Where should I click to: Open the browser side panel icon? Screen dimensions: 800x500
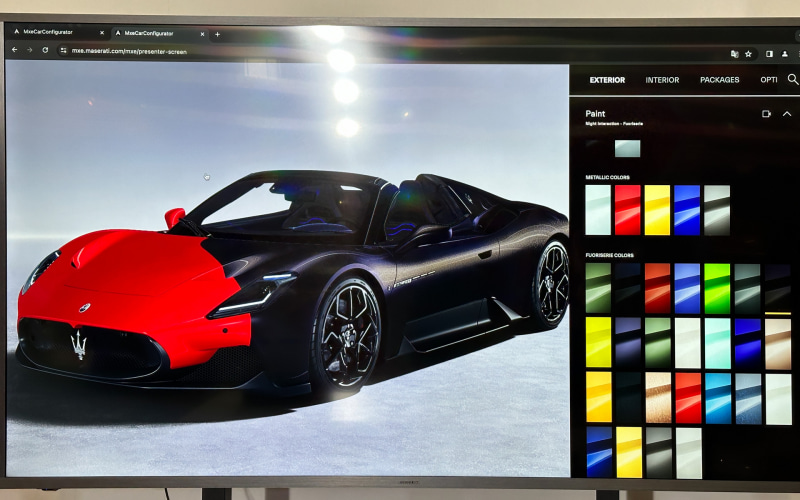[x=769, y=54]
